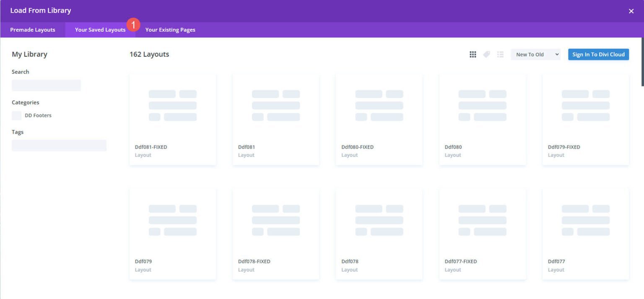Enable the DD Footers category filter
This screenshot has width=644, height=299.
tap(16, 115)
